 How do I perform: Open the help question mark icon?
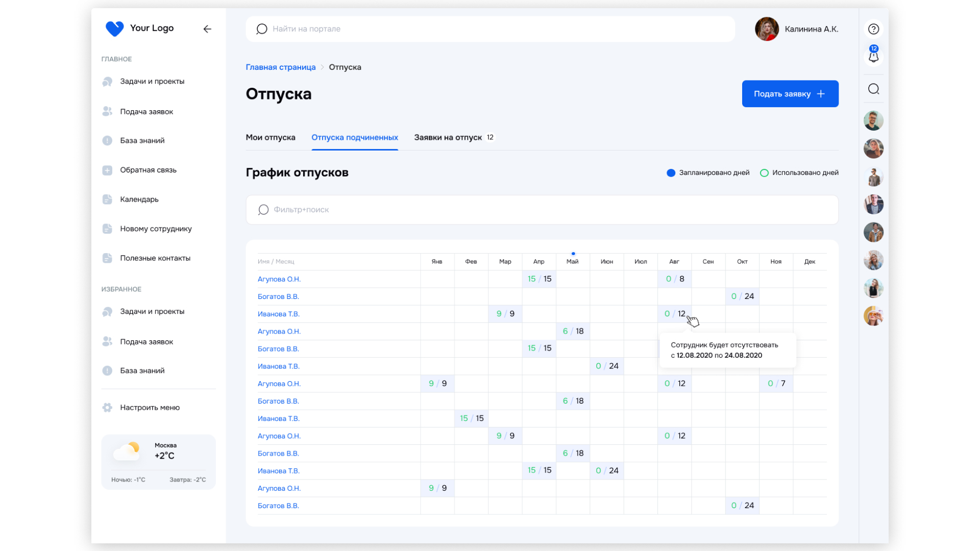(x=873, y=29)
